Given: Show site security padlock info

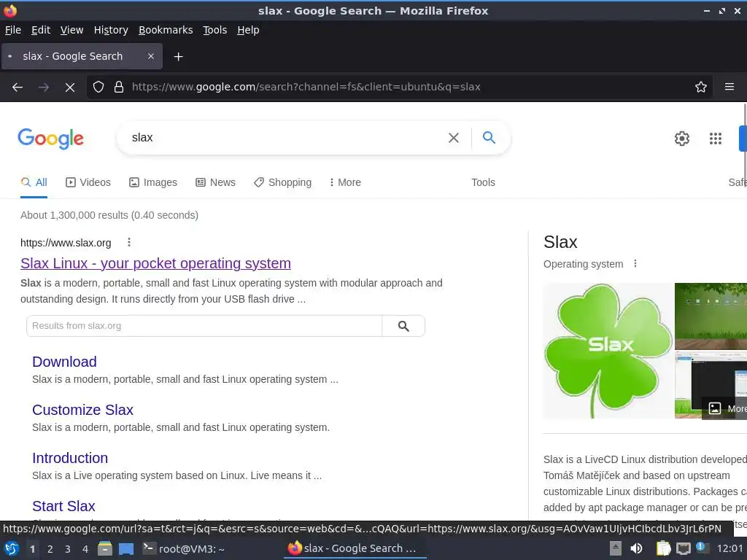Looking at the screenshot, I should tap(119, 87).
